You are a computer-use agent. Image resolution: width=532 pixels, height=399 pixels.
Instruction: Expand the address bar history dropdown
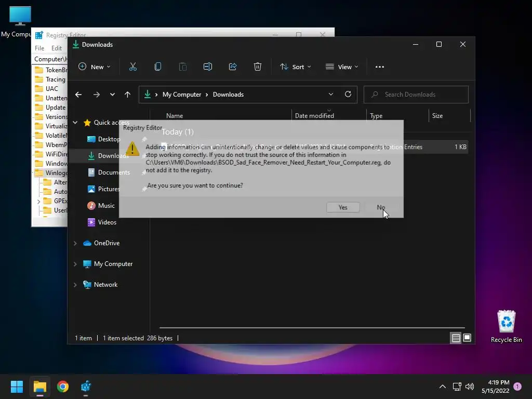pyautogui.click(x=331, y=95)
